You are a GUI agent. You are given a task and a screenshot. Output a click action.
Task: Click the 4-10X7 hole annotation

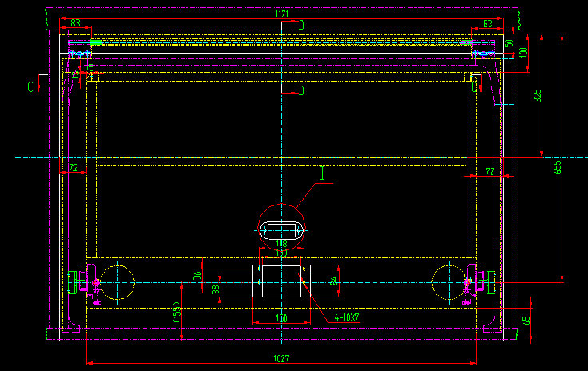tap(347, 317)
